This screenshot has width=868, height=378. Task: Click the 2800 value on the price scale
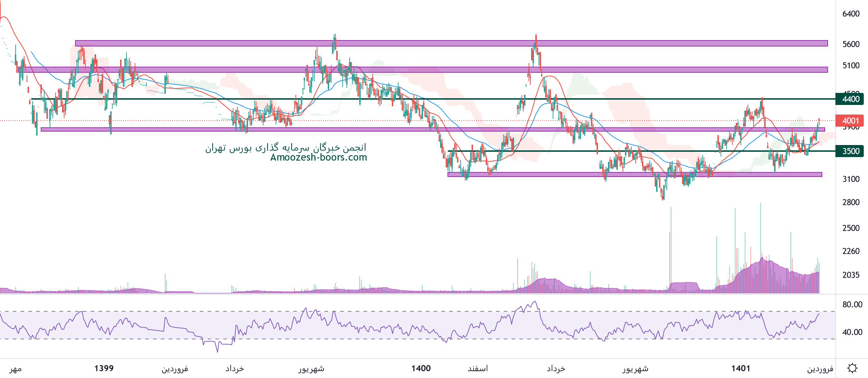[x=851, y=202]
